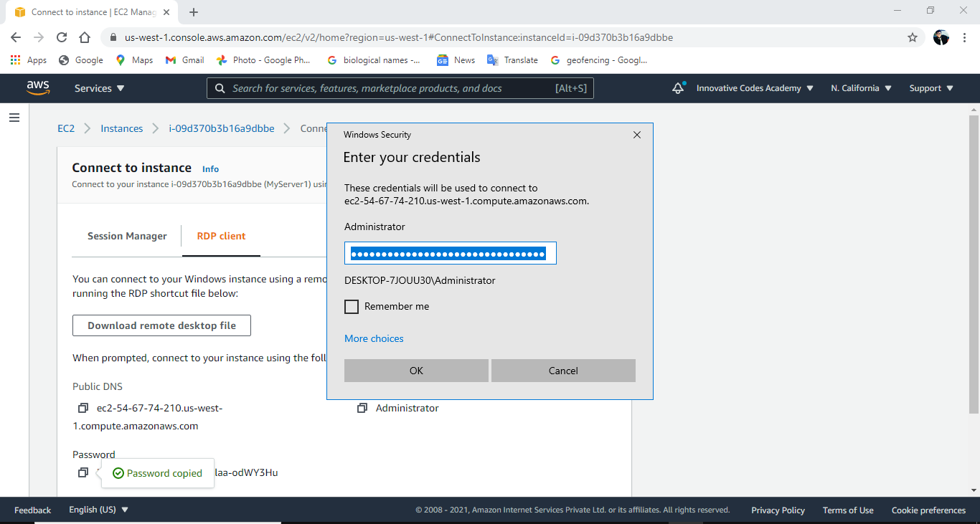The width and height of the screenshot is (980, 524).
Task: Open the notifications bell
Action: (677, 87)
